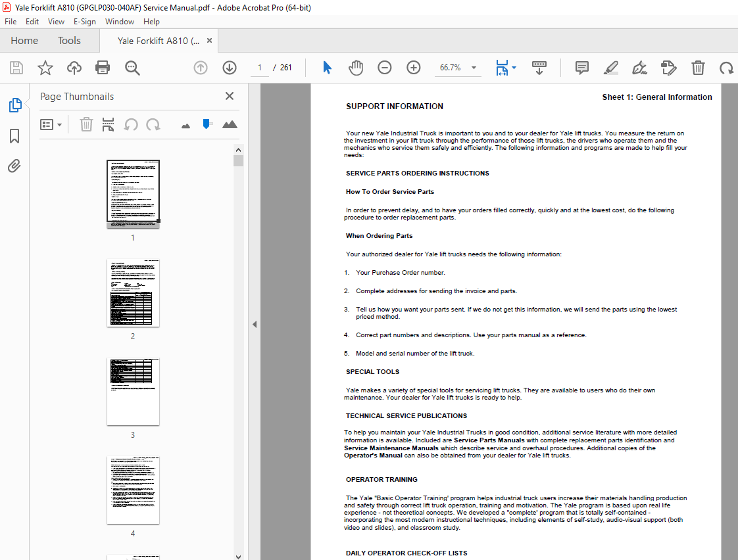Select page 2 thumbnail
738x560 pixels.
pyautogui.click(x=134, y=292)
